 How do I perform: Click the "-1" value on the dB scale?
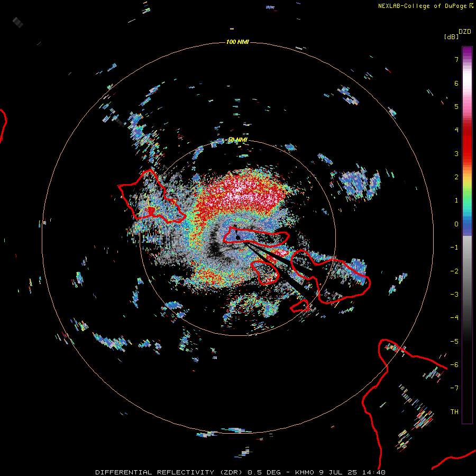(x=454, y=248)
